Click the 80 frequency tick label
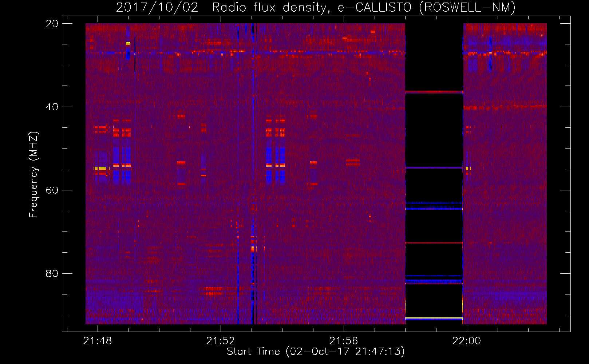589x364 pixels. coord(52,273)
